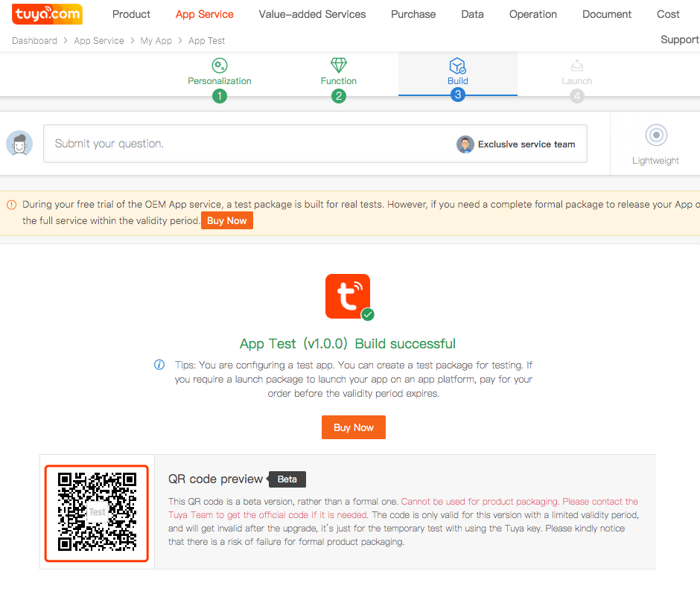Open the Purchase menu
700x597 pixels.
click(413, 14)
